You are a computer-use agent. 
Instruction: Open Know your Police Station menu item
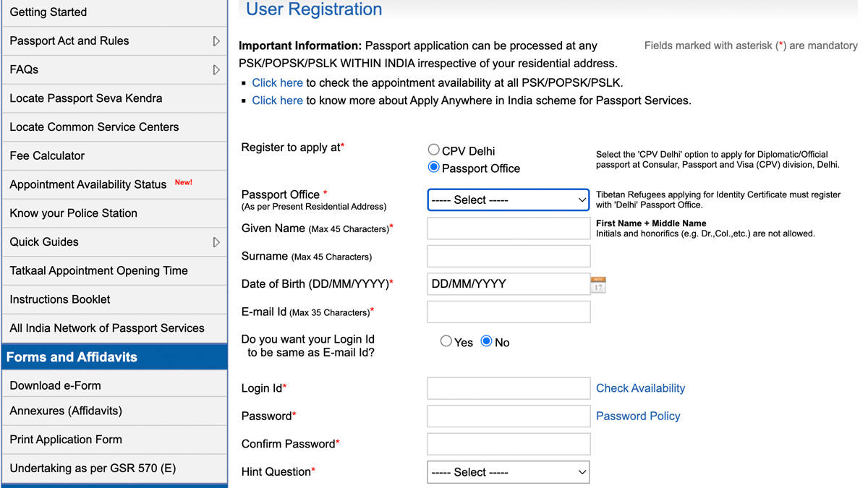(114, 213)
